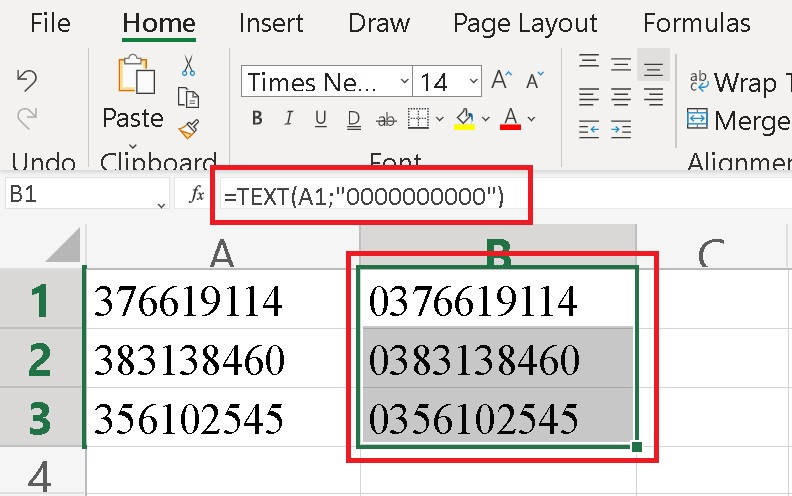The height and width of the screenshot is (496, 792).
Task: Open the Times New Roman font dropdown
Action: [403, 82]
